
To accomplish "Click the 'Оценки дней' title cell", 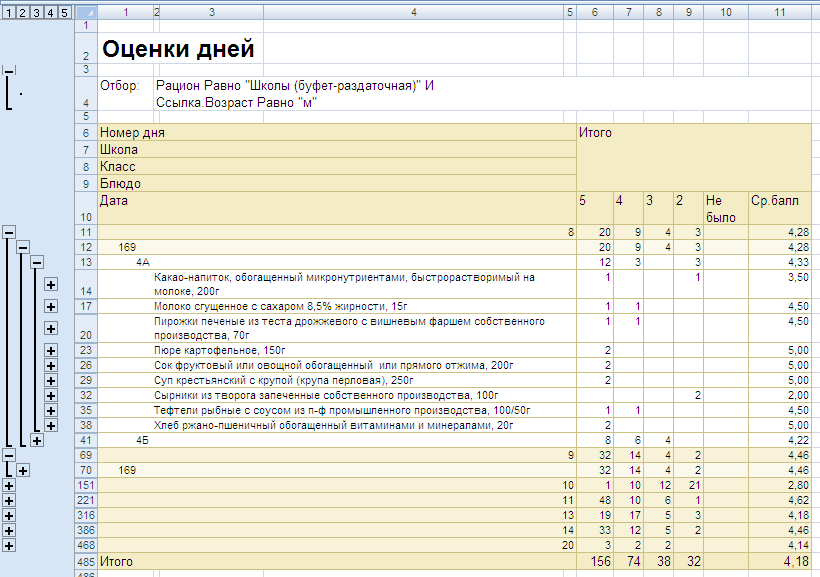I will 178,49.
